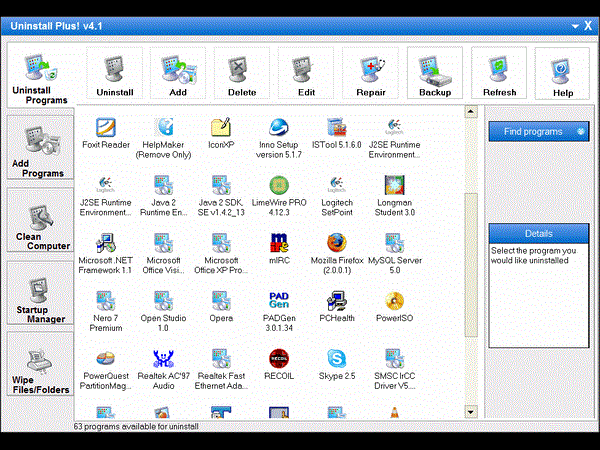Open Help from the toolbar
This screenshot has width=600, height=450.
[563, 75]
